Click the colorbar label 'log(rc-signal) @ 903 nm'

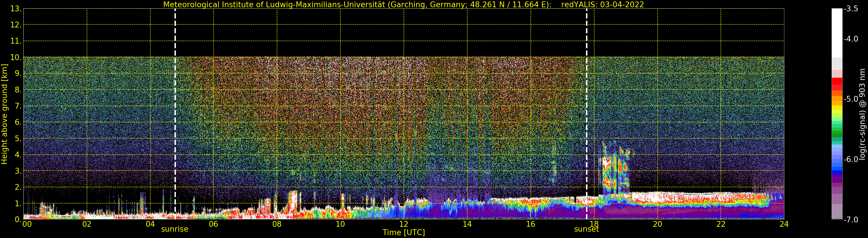click(862, 114)
